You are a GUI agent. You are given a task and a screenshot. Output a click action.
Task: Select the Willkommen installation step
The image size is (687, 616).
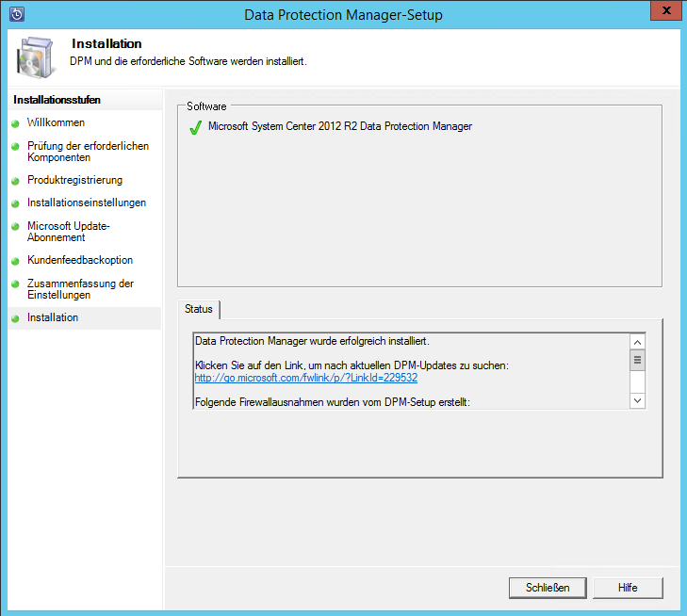[56, 123]
